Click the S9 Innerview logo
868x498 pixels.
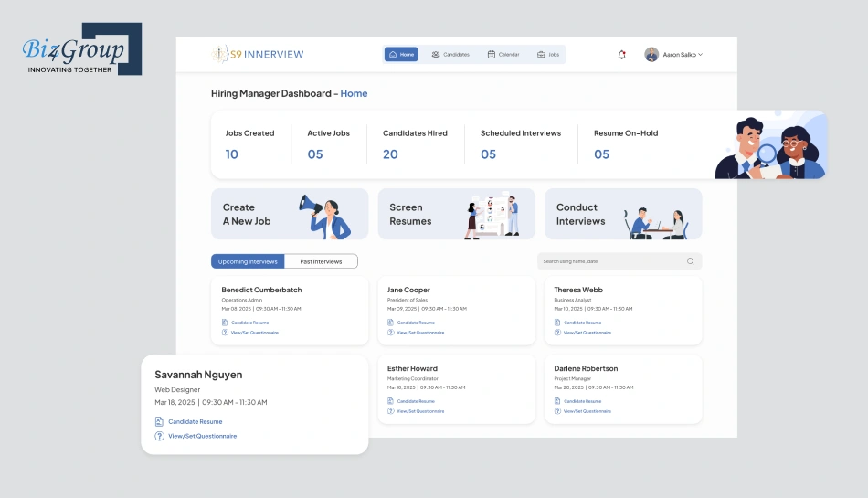[x=258, y=54]
